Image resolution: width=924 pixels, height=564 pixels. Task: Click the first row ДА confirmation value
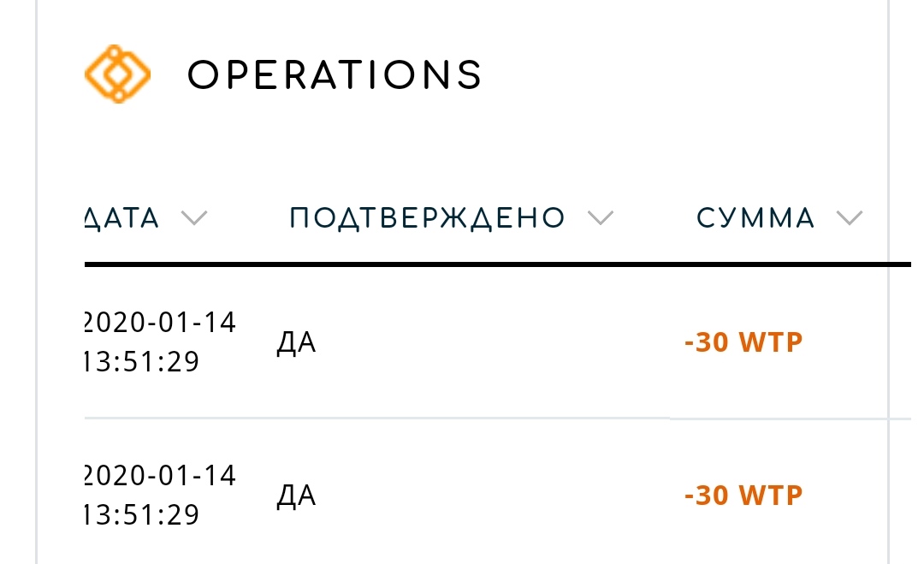coord(296,342)
